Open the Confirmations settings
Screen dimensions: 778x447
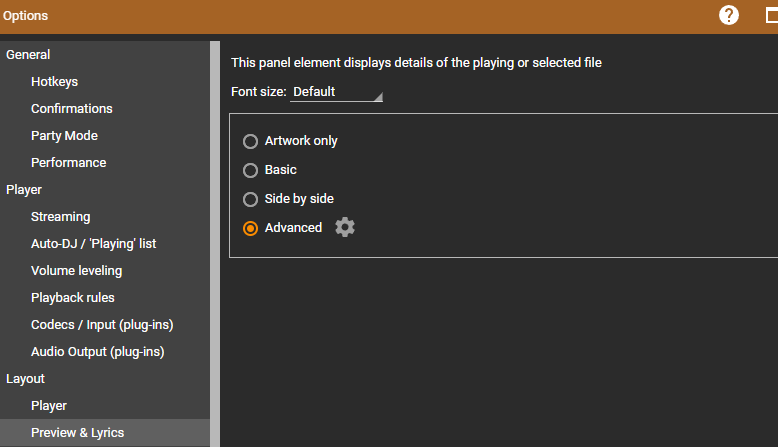click(72, 109)
